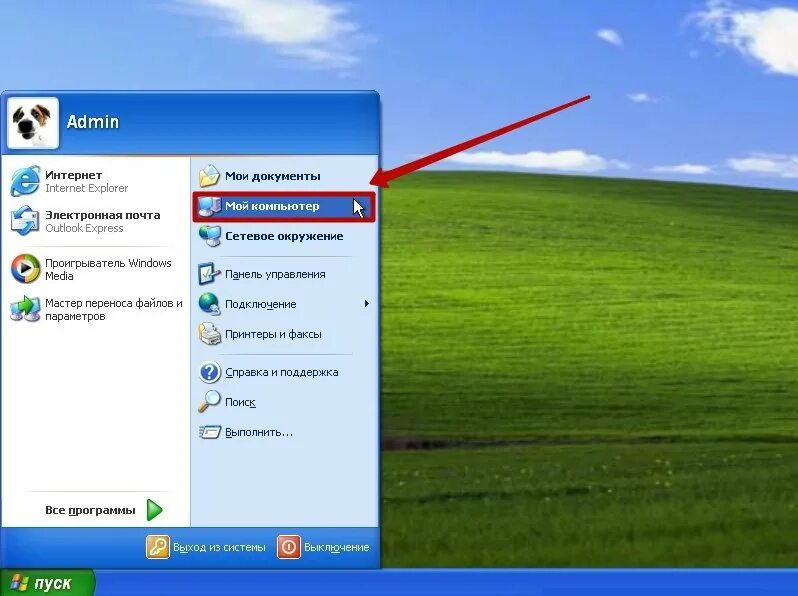
Task: Click the key icon for Выход из системы
Action: click(x=158, y=547)
